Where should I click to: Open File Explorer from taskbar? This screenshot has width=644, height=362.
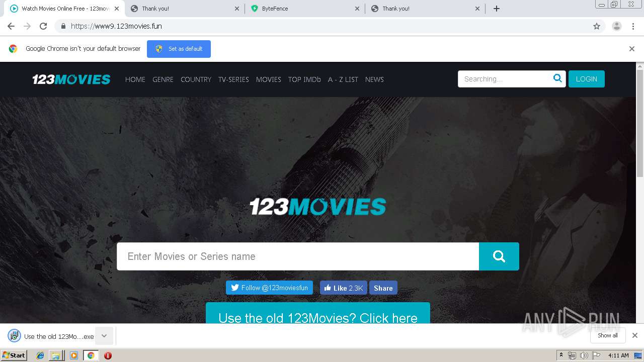point(56,355)
